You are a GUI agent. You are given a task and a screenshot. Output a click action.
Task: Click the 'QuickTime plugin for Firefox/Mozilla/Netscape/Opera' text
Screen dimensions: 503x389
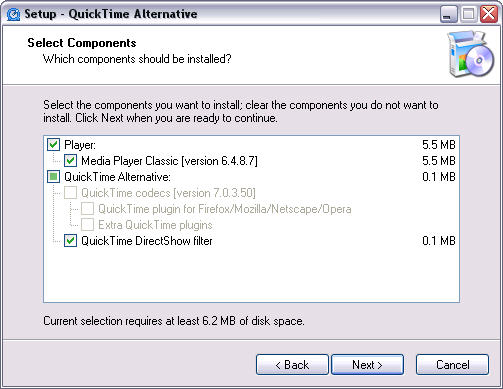(225, 209)
